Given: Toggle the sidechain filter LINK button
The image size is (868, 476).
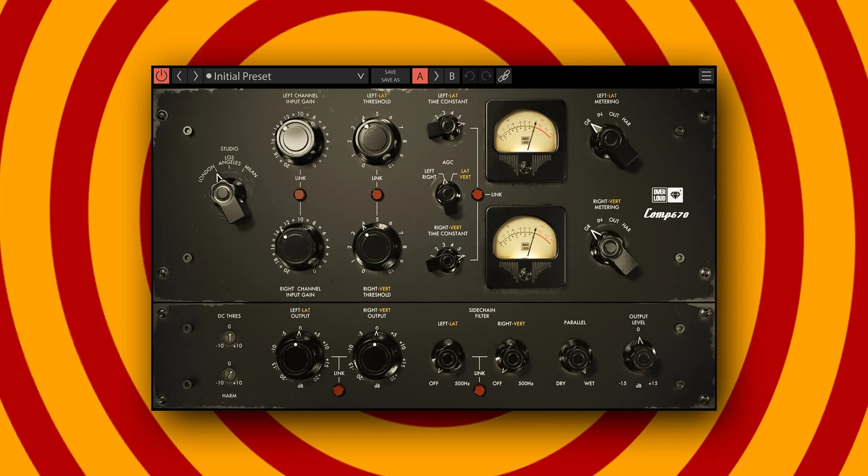Looking at the screenshot, I should pos(480,390).
